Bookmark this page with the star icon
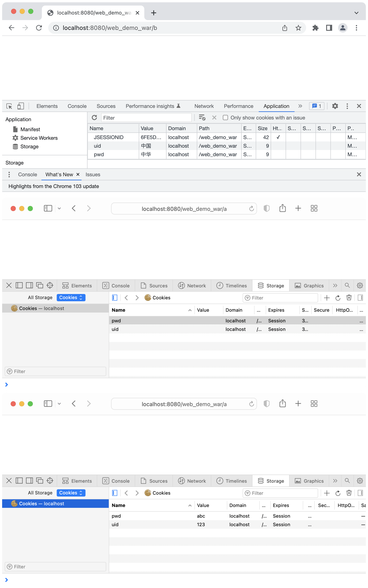 click(x=298, y=28)
